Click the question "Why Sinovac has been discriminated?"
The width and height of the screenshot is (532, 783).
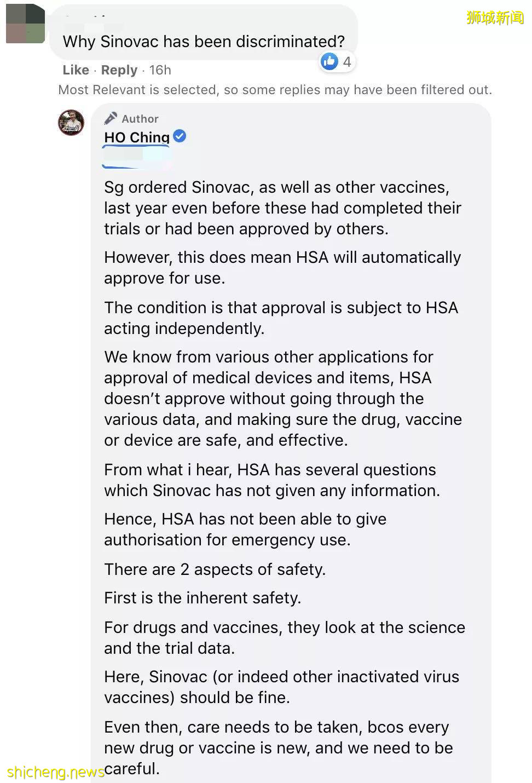[204, 42]
